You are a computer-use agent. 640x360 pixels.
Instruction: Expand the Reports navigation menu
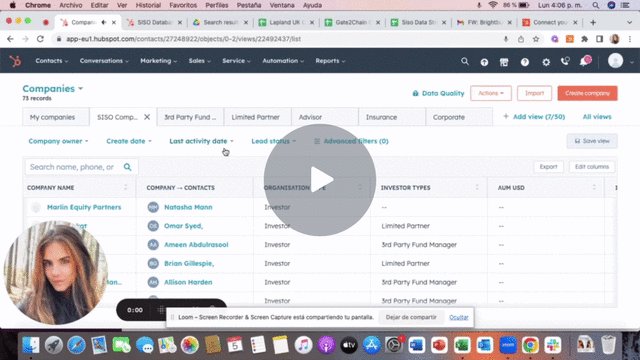click(330, 61)
